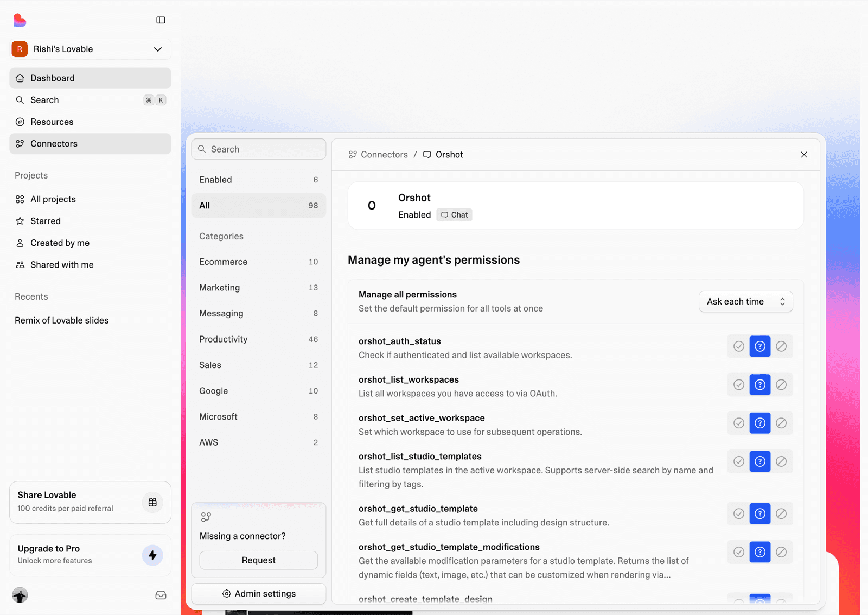This screenshot has height=615, width=868.
Task: Click the Lovable heart logo
Action: [x=20, y=20]
